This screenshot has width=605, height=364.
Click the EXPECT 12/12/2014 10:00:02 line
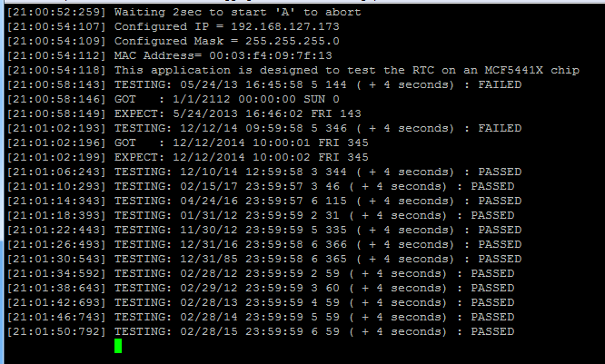point(242,156)
